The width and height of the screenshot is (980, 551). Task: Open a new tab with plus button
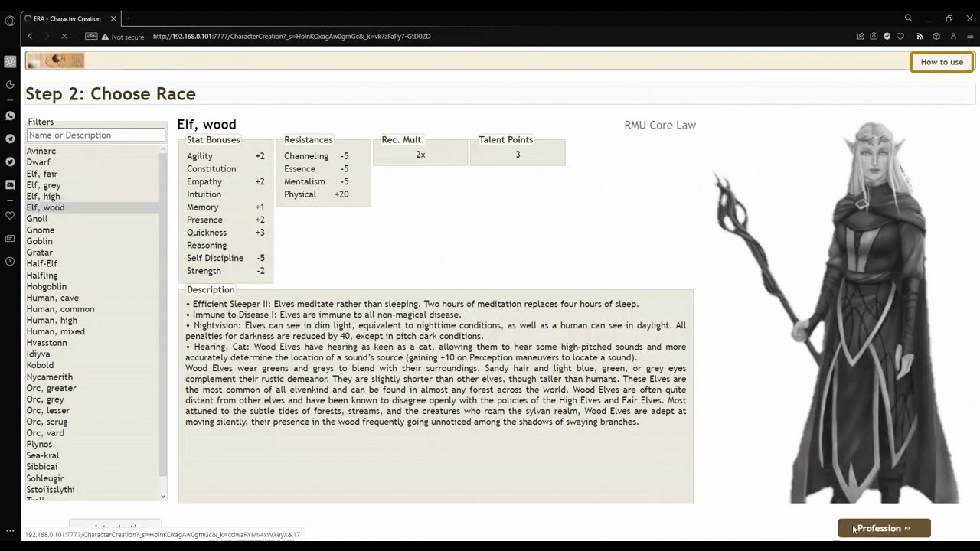[x=129, y=18]
